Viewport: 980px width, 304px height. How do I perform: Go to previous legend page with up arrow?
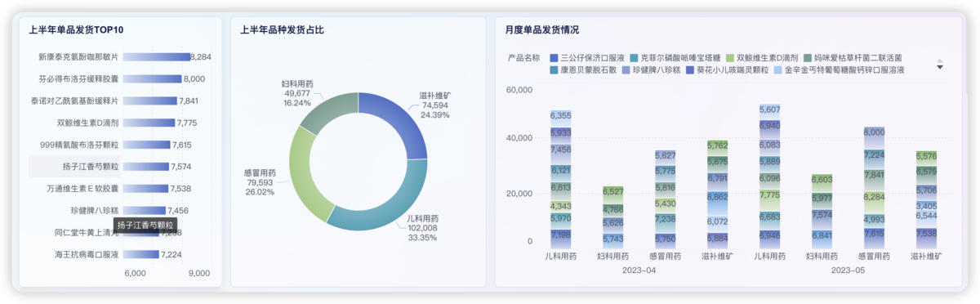(940, 60)
